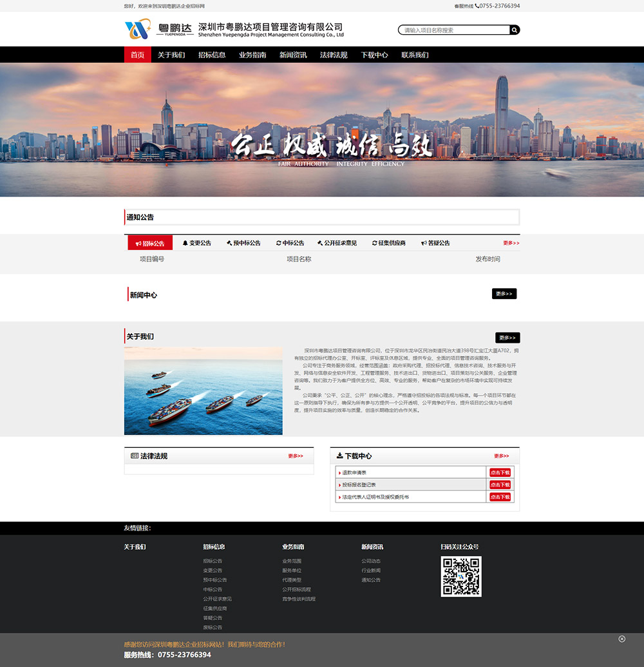
Task: Click 点击下载 for 退款申请表
Action: pyautogui.click(x=500, y=472)
